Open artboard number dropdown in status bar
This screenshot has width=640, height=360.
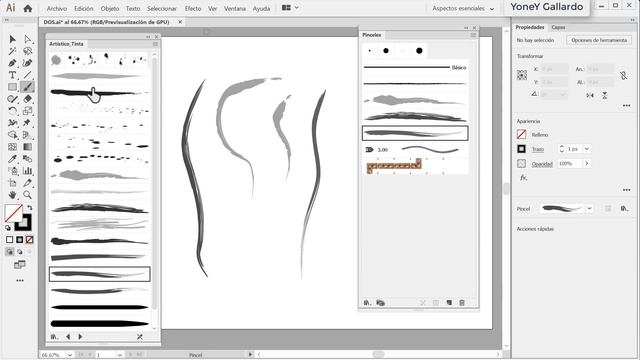(119, 355)
